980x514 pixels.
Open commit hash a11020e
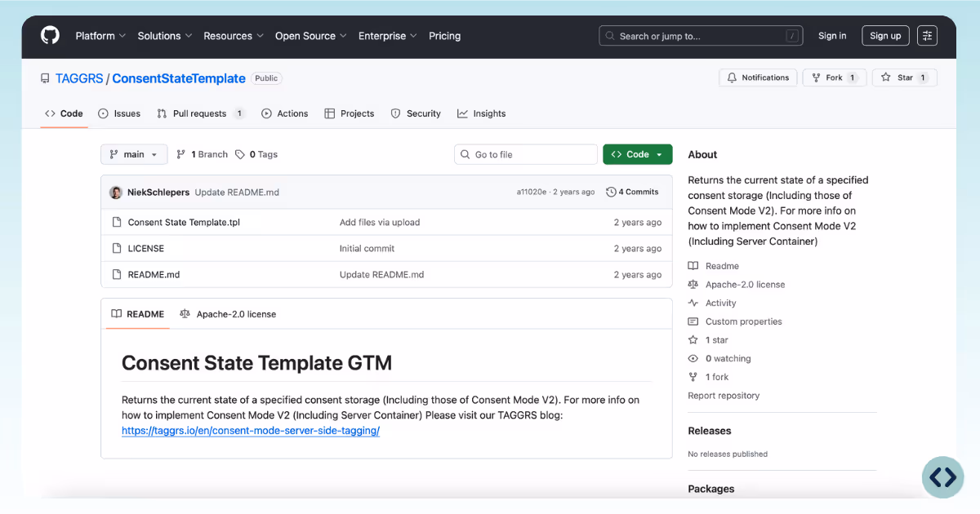[x=532, y=193]
